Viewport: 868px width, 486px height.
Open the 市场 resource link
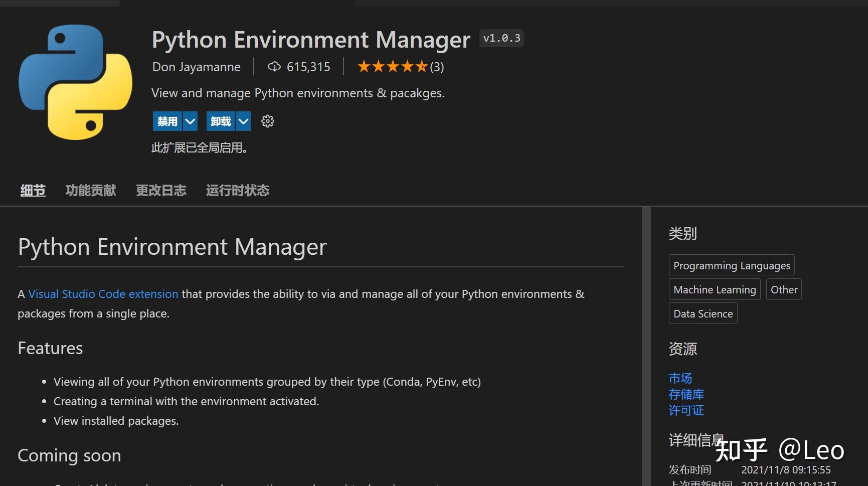[x=680, y=378]
